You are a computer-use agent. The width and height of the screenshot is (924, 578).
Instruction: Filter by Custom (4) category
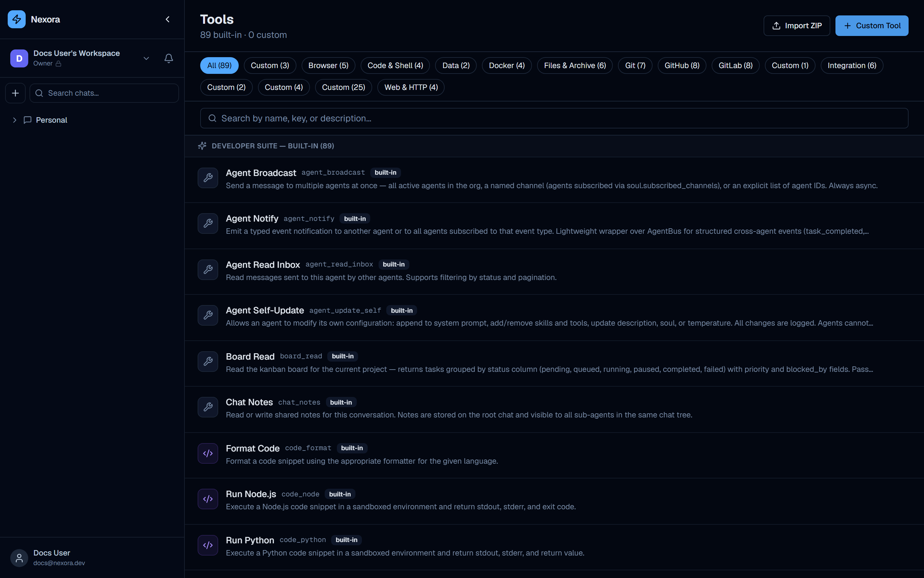tap(283, 87)
